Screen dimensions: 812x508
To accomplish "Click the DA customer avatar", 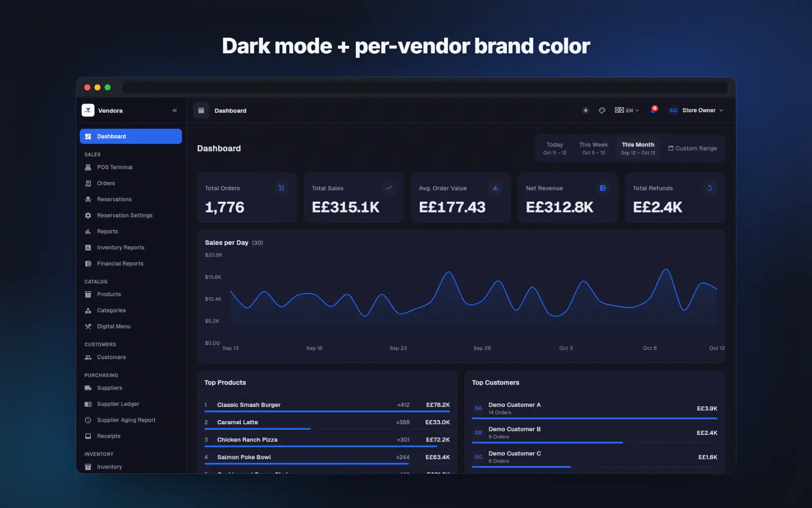I will tap(478, 408).
